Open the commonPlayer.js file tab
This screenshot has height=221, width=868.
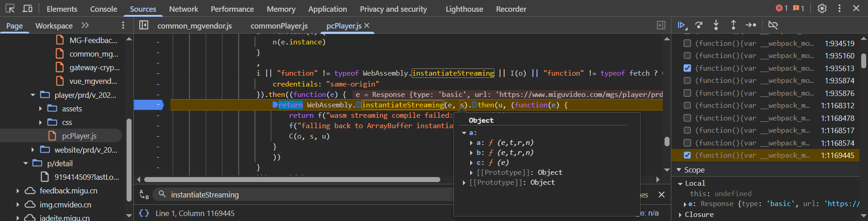[279, 26]
